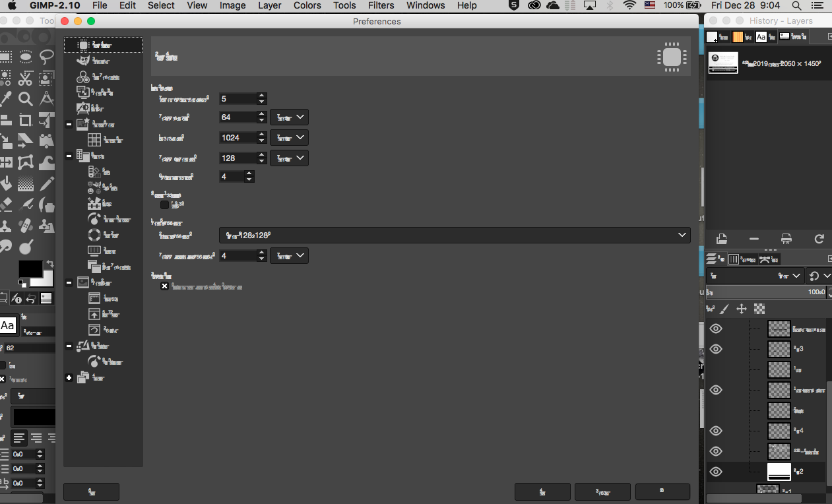This screenshot has width=832, height=504.
Task: Select the Free Select lasso tool
Action: 46,57
